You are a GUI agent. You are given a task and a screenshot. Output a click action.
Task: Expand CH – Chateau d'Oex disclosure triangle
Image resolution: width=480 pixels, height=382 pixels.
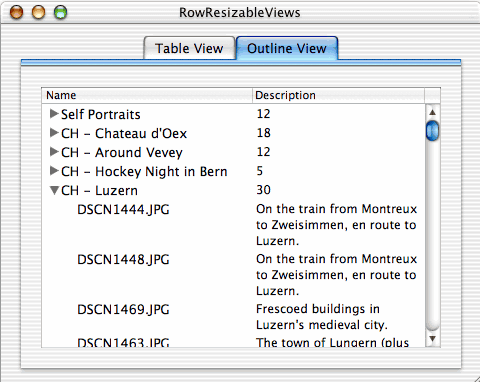[x=54, y=133]
